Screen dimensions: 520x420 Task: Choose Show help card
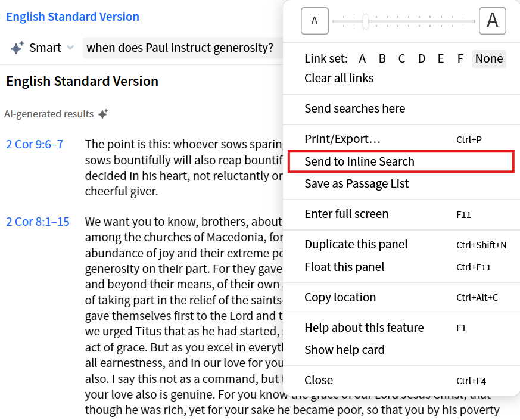pyautogui.click(x=401, y=350)
